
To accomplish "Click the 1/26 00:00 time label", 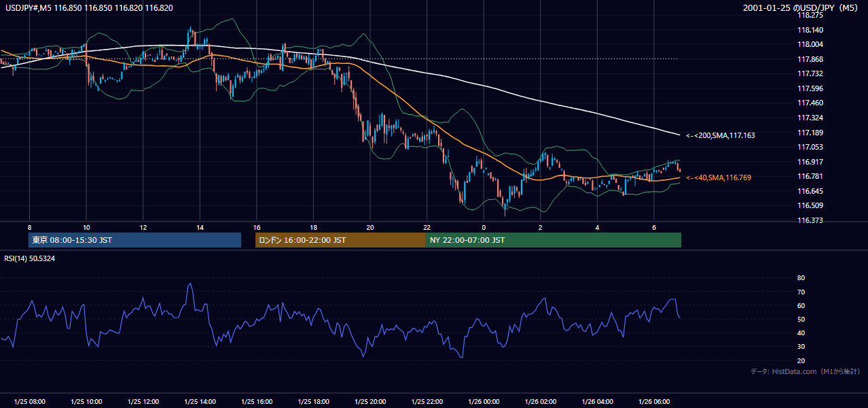I will tap(483, 402).
